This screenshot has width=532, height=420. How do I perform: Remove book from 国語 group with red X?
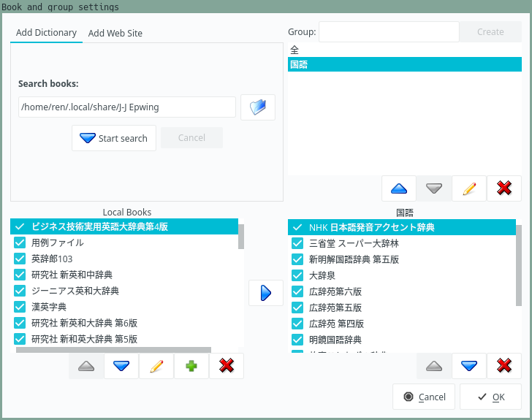(504, 366)
